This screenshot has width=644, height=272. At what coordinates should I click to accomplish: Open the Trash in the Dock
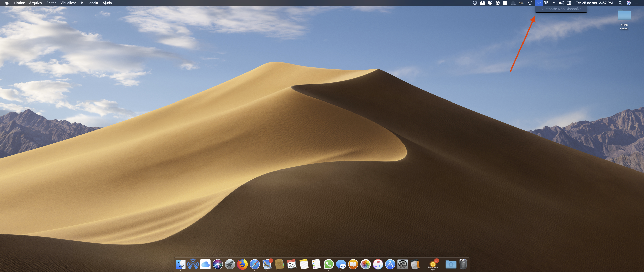click(x=463, y=264)
